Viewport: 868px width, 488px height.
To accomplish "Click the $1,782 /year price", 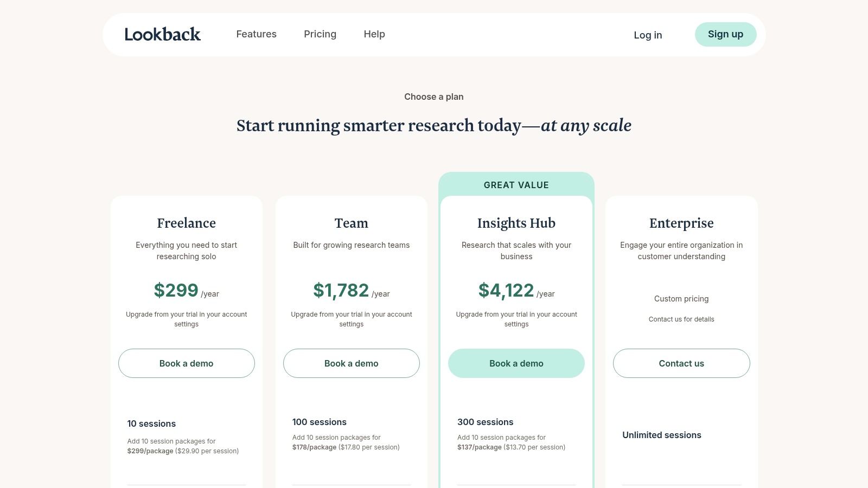I will coord(352,291).
